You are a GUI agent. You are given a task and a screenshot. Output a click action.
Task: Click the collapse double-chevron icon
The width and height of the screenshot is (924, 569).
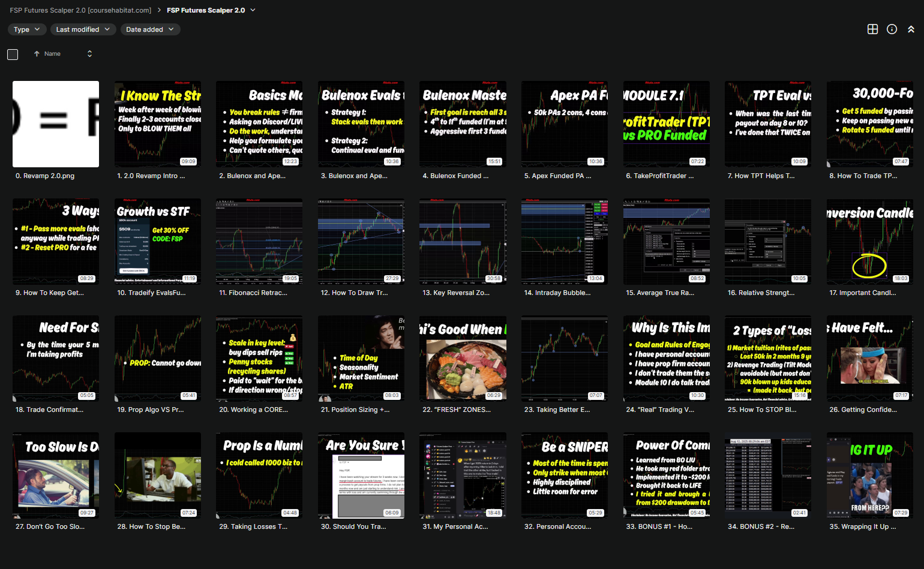[x=911, y=29]
